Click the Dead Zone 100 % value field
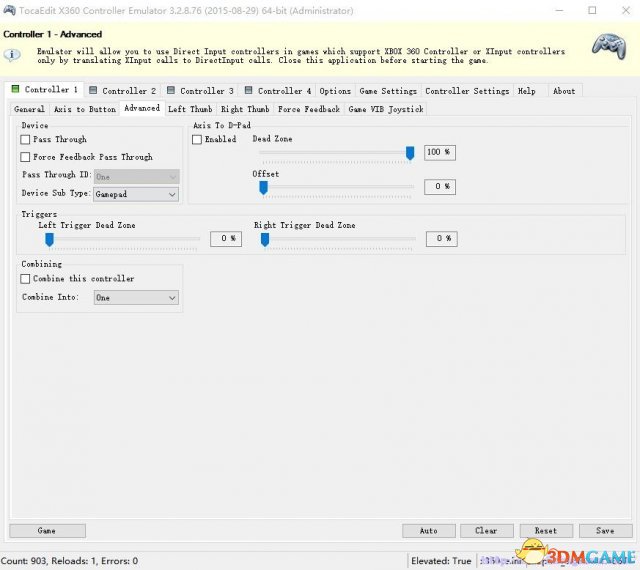The width and height of the screenshot is (640, 570). (x=440, y=153)
